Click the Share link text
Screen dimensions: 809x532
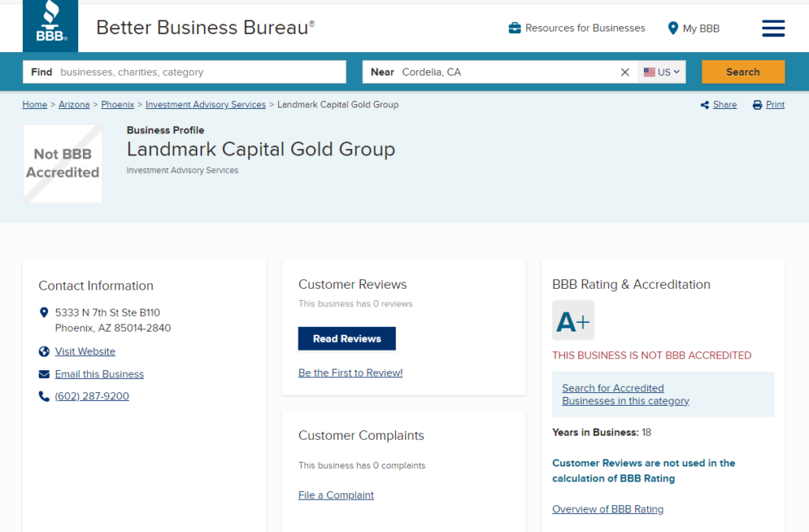[x=725, y=105]
